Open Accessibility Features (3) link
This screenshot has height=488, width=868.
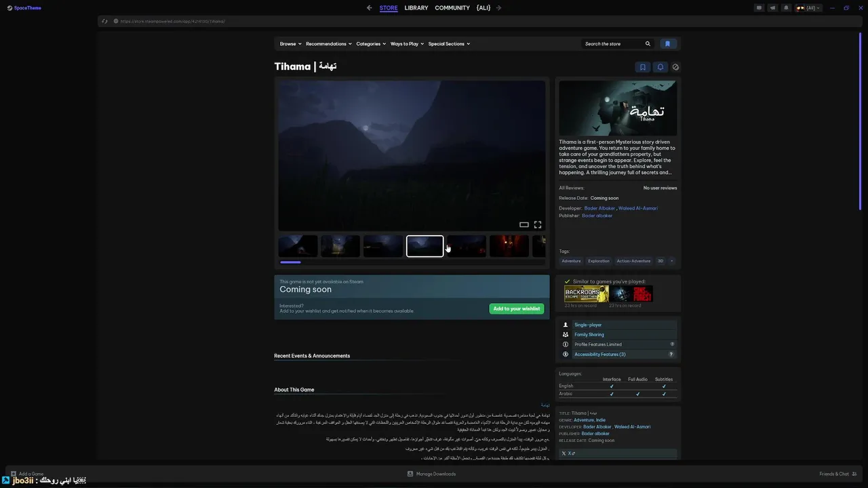600,354
